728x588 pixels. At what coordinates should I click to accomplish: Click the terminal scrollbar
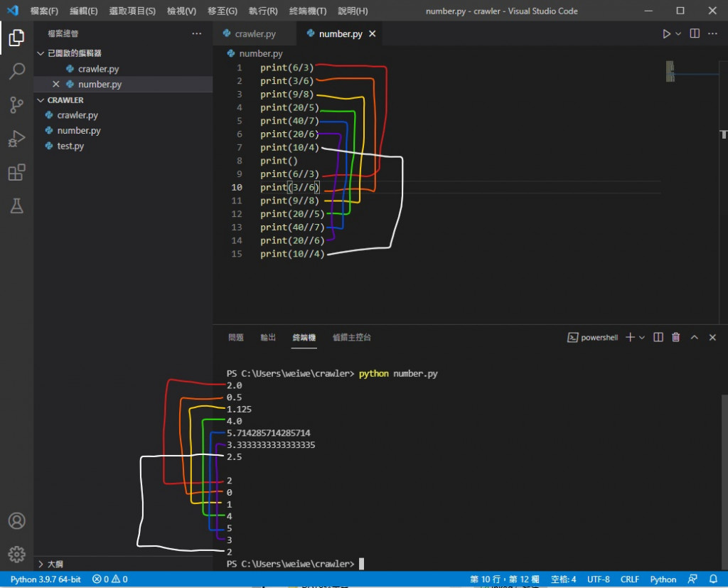724,481
